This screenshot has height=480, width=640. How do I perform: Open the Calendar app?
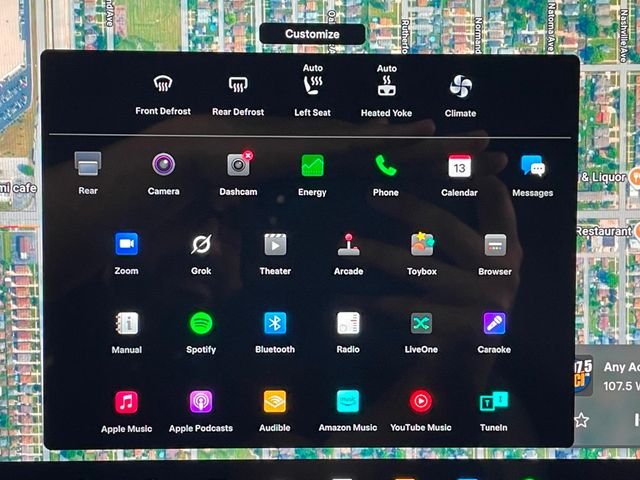click(x=459, y=165)
